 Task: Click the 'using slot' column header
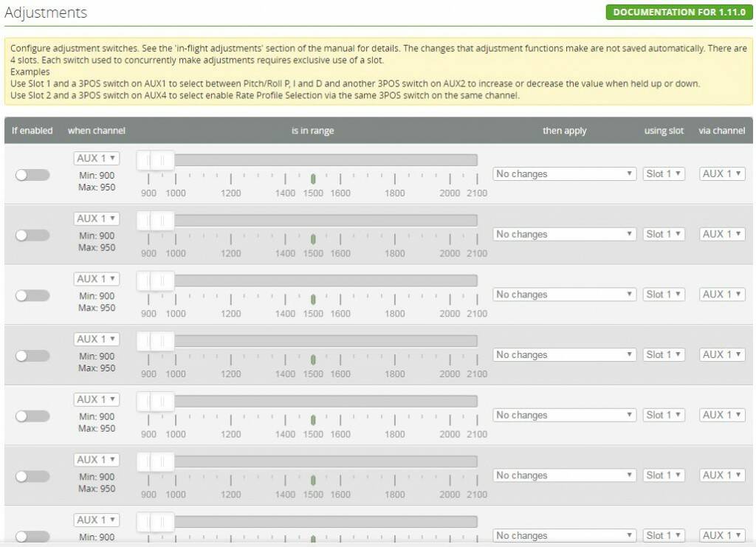(664, 131)
